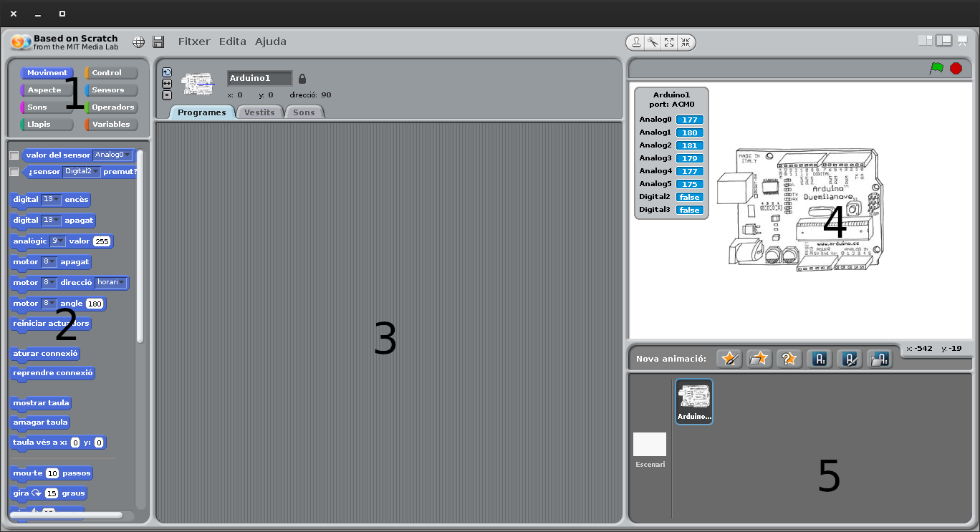Open the horari direction dropdown
The height and width of the screenshot is (532, 980).
pyautogui.click(x=111, y=282)
